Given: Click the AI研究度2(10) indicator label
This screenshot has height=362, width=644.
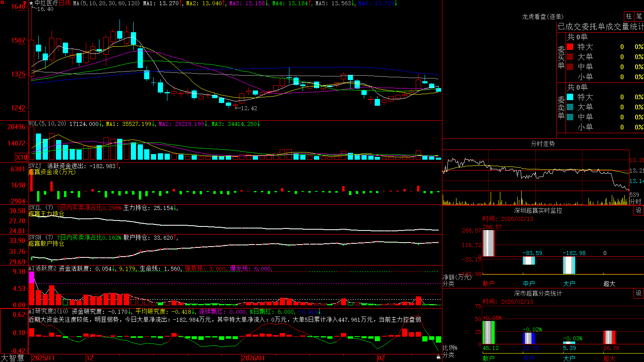Looking at the screenshot, I should tap(49, 311).
